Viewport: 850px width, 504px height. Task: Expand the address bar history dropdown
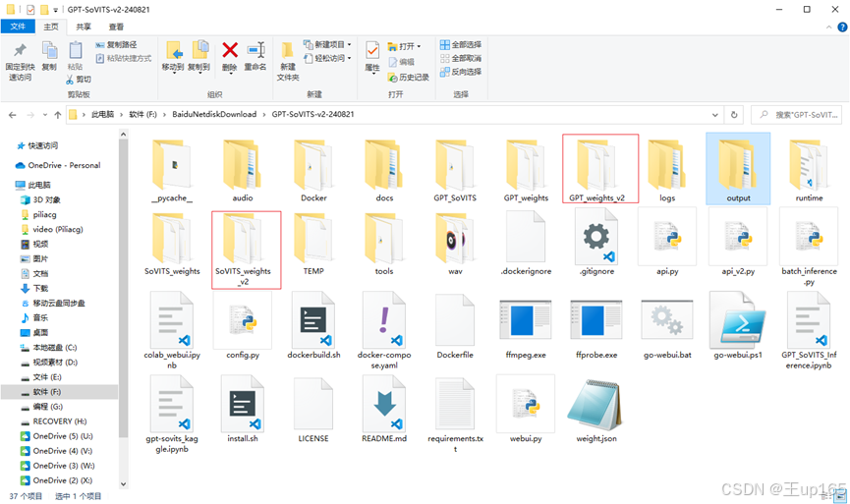(715, 115)
